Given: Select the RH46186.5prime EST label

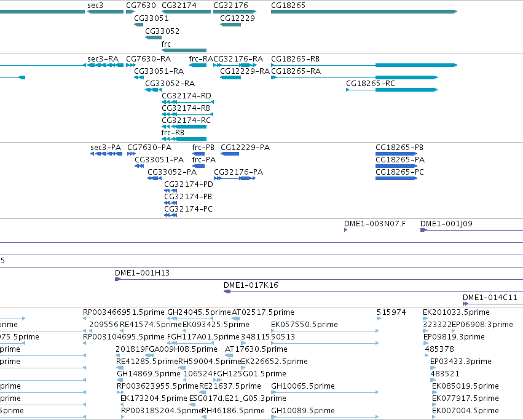Looking at the screenshot, I should 233,411.
